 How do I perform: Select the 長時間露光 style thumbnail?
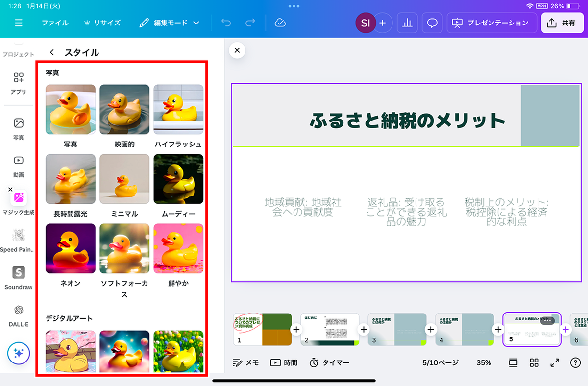click(x=71, y=179)
